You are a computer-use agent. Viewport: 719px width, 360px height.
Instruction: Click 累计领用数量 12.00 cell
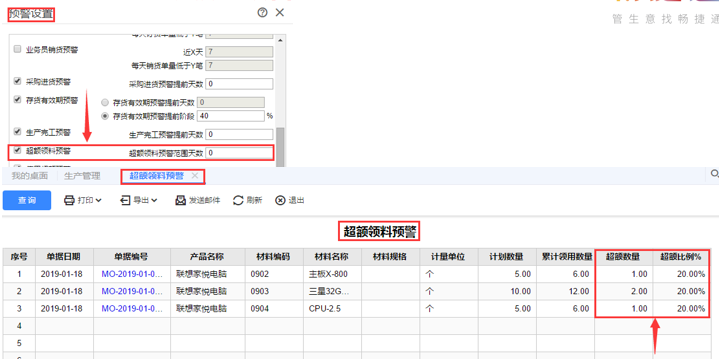(566, 291)
